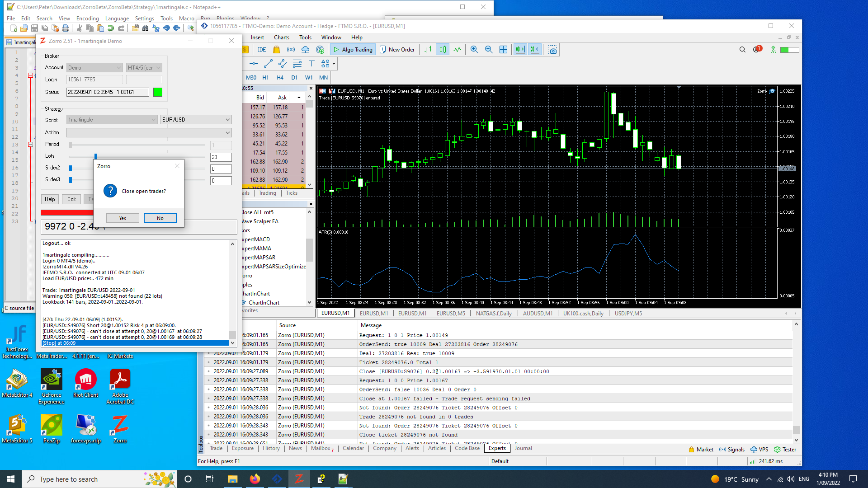Open the VPS cloud icon in toolbar
This screenshot has width=868, height=488.
[306, 50]
